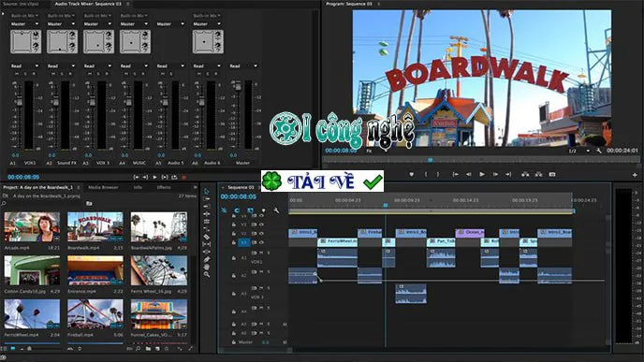Viewport: 644px width, 362px height.
Task: Toggle loop in Audio Track Mixer transport
Action: (174, 178)
